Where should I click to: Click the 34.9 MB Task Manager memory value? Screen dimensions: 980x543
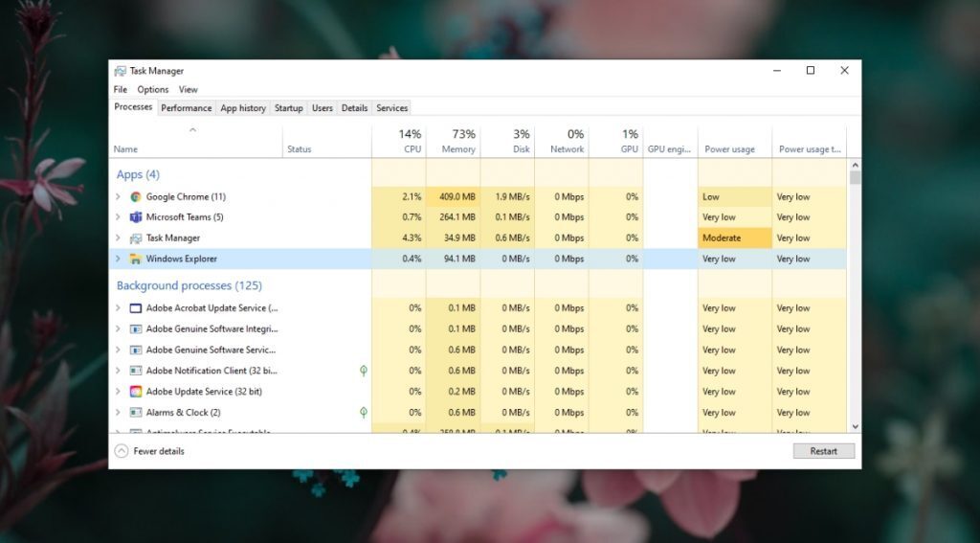[x=459, y=238]
